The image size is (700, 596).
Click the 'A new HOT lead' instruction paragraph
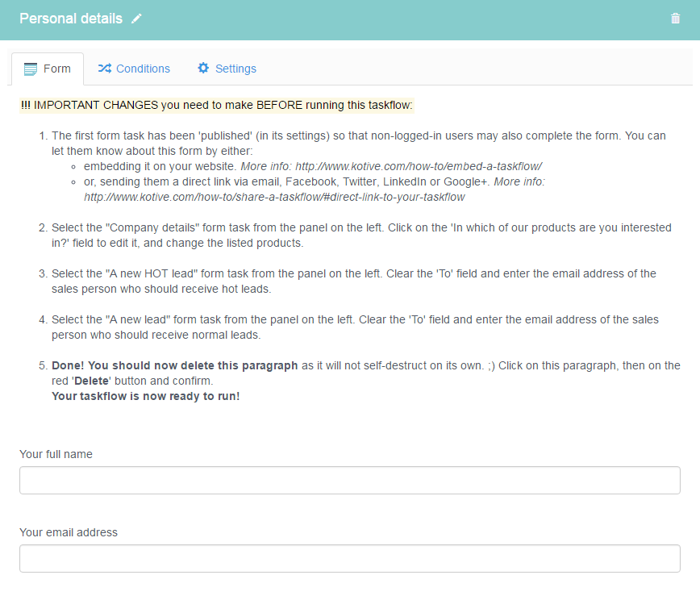pos(353,281)
